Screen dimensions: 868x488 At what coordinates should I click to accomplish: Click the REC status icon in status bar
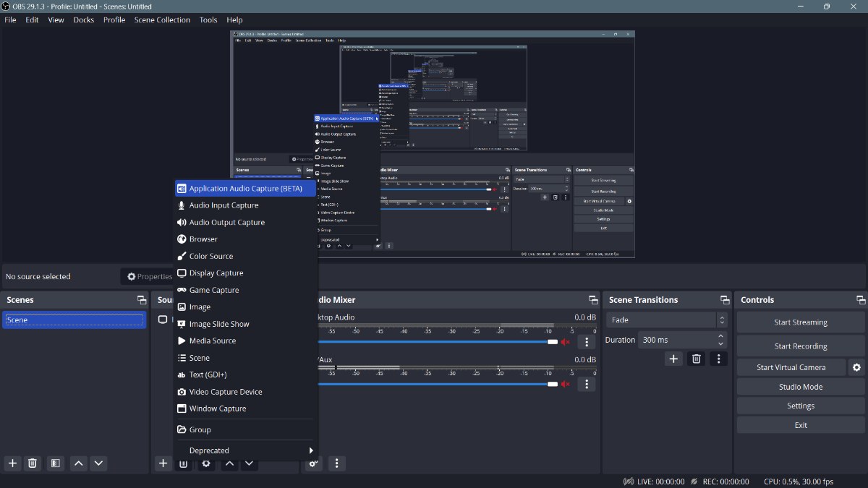click(x=694, y=481)
